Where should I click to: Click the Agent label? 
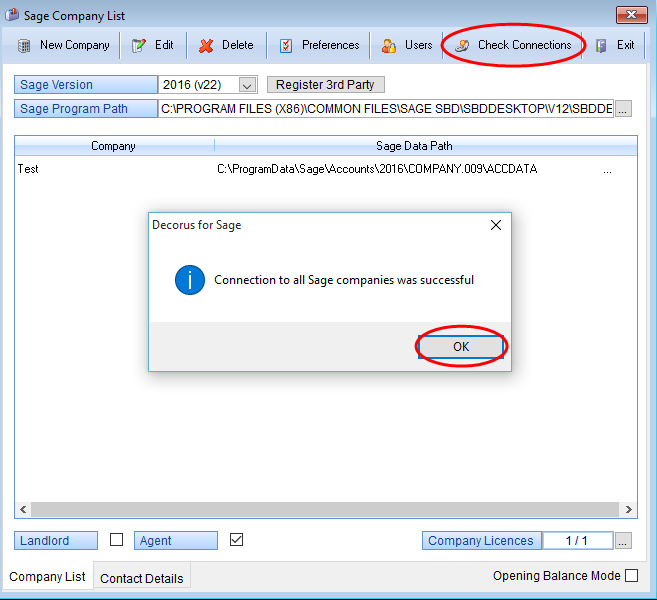(x=176, y=541)
